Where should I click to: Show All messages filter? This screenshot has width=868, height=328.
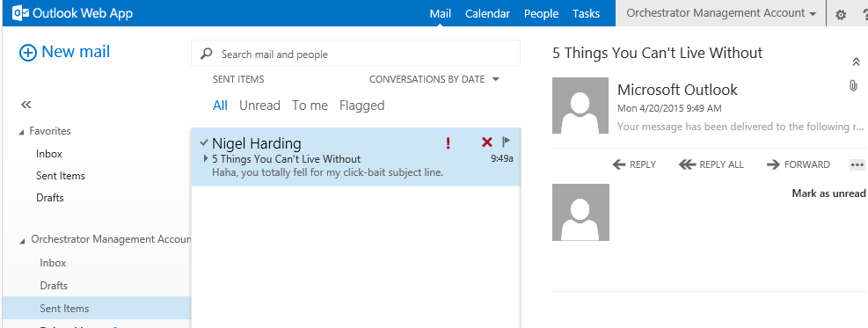click(220, 106)
